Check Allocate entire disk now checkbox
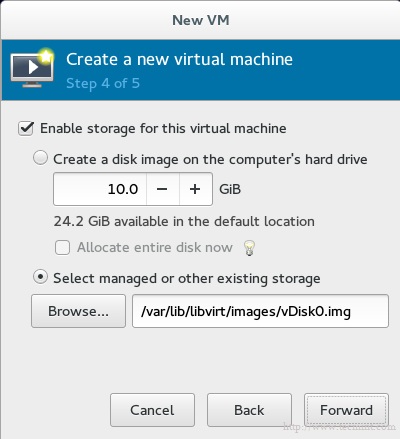Viewport: 400px width, 439px height. (62, 248)
